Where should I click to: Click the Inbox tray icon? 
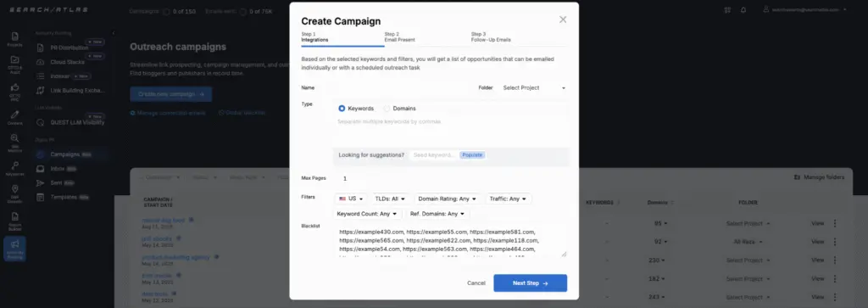click(40, 168)
